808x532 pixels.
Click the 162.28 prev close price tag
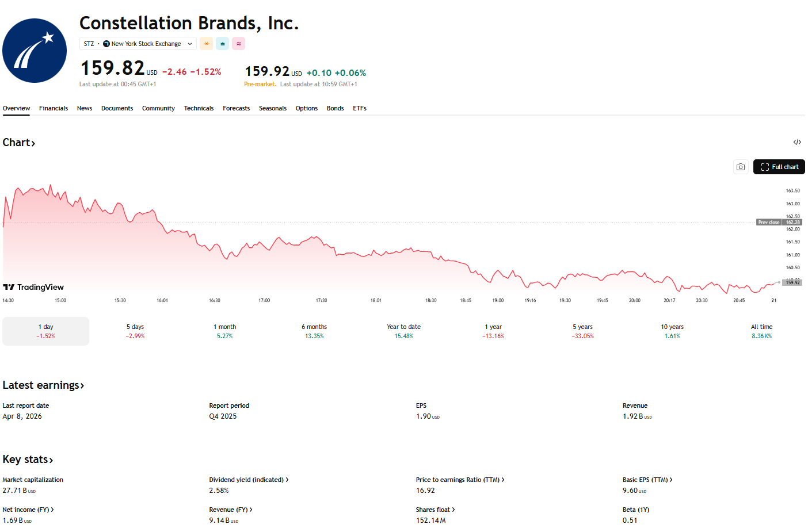(792, 222)
